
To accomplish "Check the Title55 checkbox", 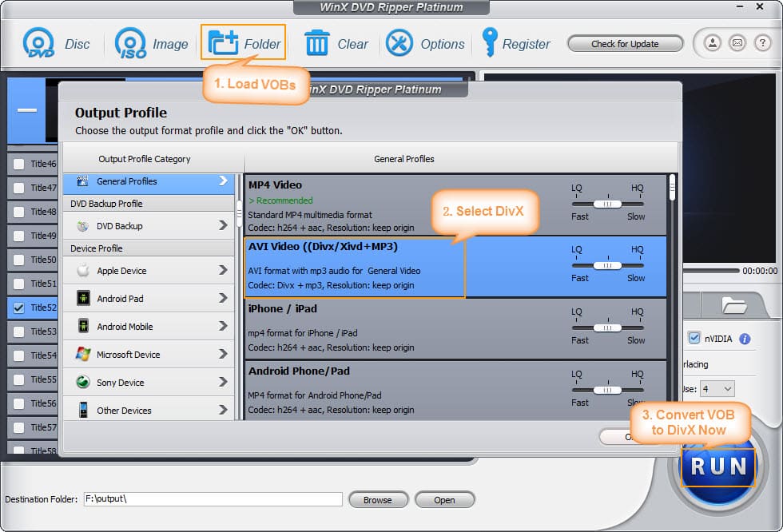I will (18, 379).
